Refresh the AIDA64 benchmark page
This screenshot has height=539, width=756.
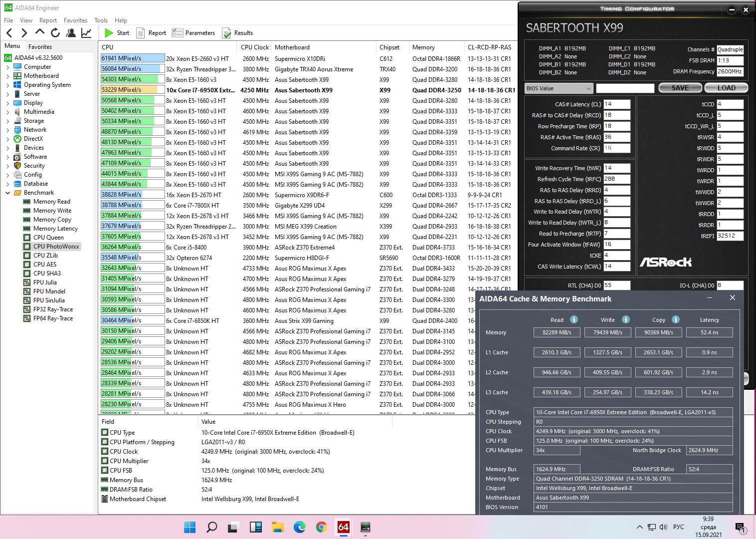(x=55, y=33)
